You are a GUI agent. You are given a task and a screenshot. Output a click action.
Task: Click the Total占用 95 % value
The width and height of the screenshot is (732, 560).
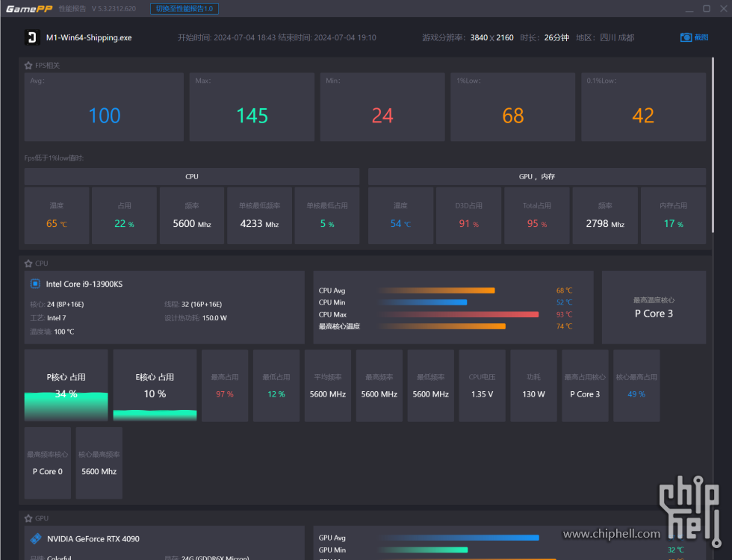[537, 224]
